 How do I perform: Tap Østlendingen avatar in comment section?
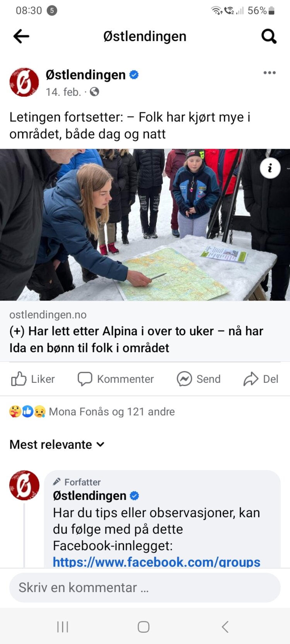[x=24, y=485]
